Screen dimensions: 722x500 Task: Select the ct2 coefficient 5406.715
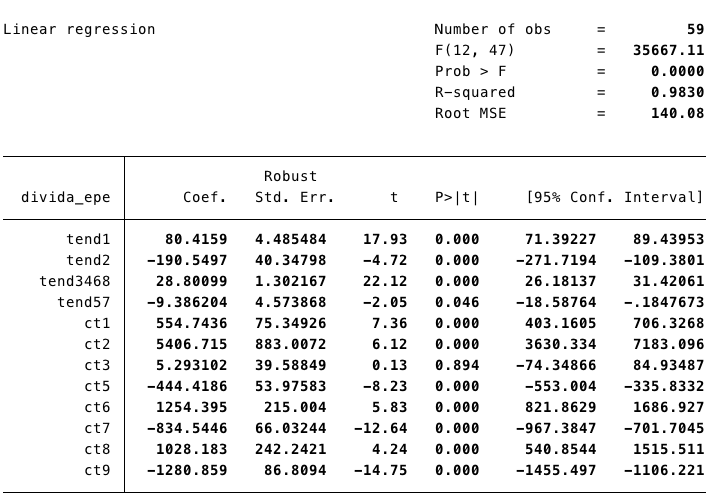(x=191, y=344)
